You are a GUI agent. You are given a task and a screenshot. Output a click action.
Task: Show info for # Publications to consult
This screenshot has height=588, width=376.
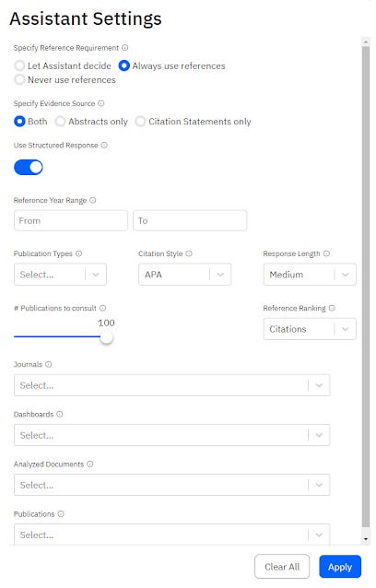[102, 308]
